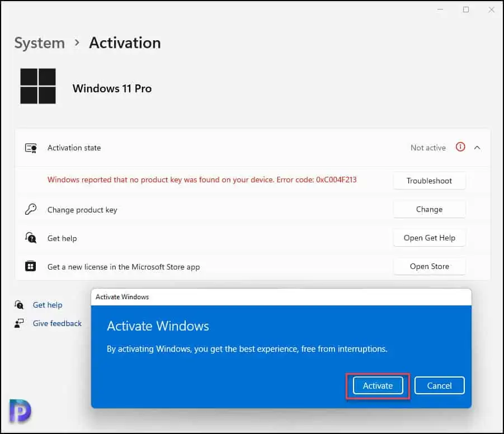The width and height of the screenshot is (504, 434).
Task: Click the Get help row headset icon
Action: [x=31, y=238]
